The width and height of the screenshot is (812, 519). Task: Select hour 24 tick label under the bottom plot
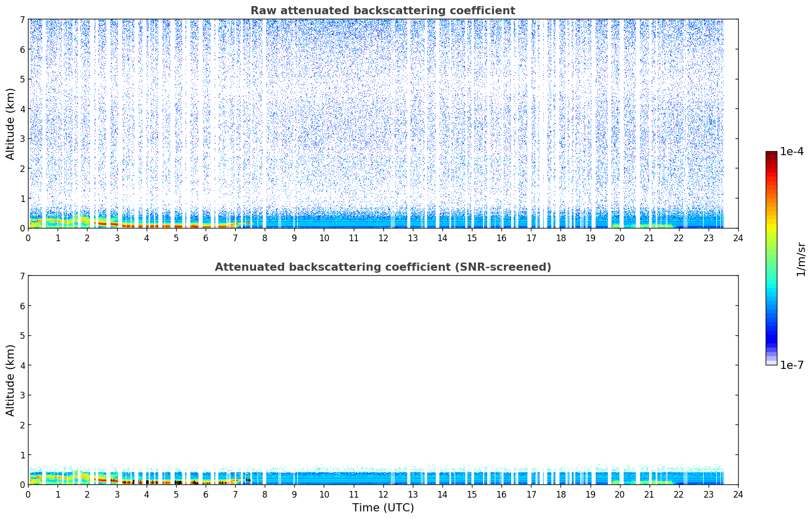pos(738,494)
